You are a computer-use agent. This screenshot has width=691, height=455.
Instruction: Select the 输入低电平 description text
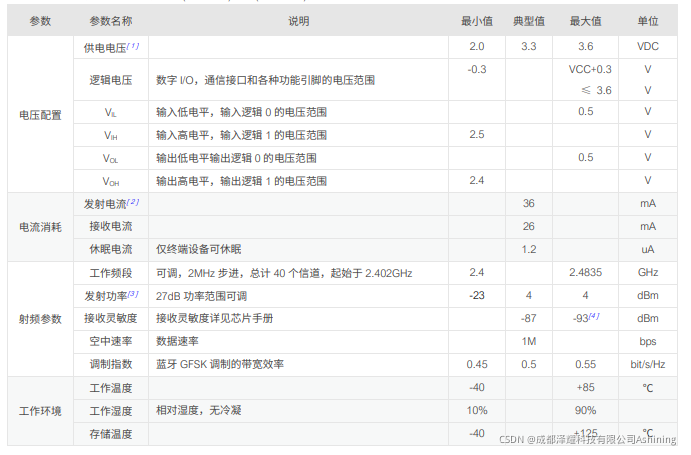coord(241,112)
